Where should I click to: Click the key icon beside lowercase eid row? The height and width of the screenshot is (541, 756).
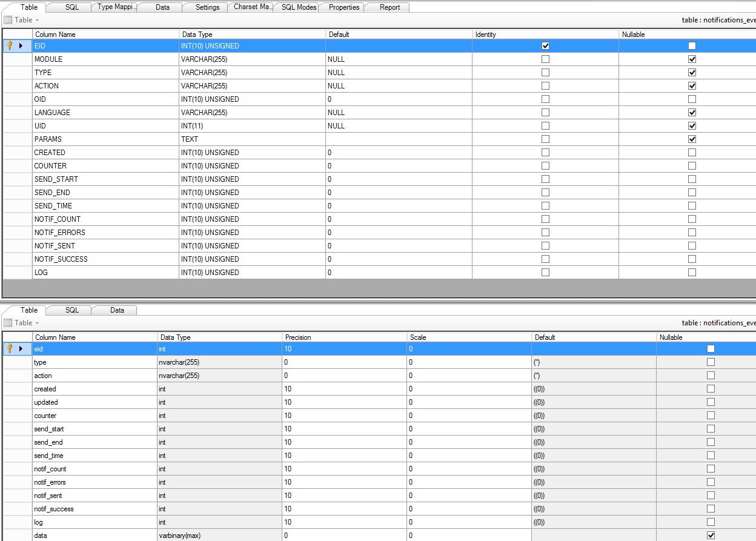(x=9, y=348)
